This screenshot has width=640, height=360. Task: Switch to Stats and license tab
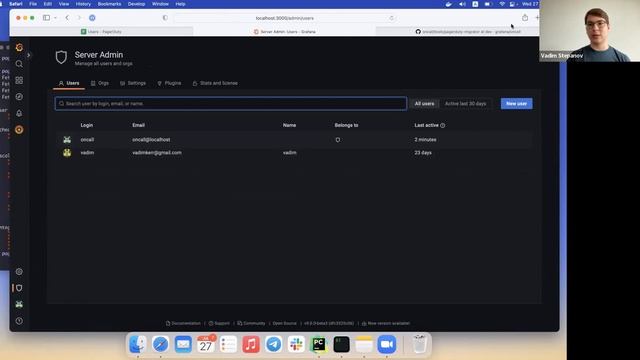(x=215, y=83)
